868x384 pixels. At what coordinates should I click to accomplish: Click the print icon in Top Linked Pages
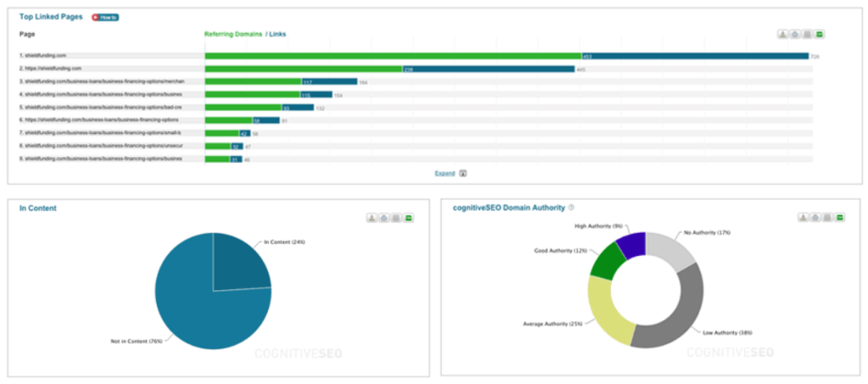point(795,34)
